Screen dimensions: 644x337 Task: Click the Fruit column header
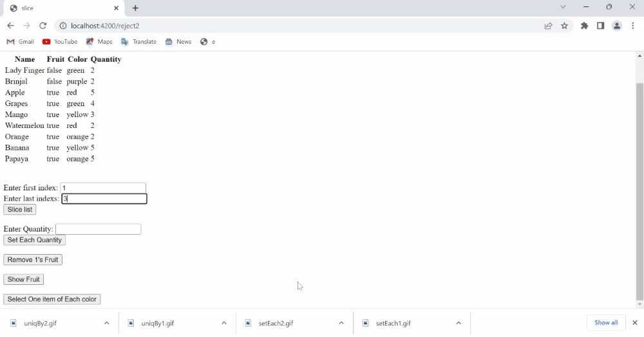pos(55,59)
